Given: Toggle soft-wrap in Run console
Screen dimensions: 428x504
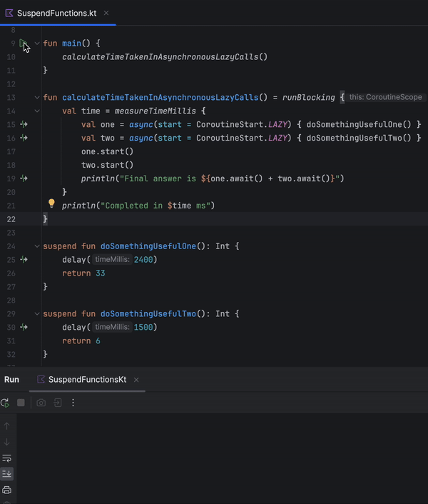Looking at the screenshot, I should (7, 458).
